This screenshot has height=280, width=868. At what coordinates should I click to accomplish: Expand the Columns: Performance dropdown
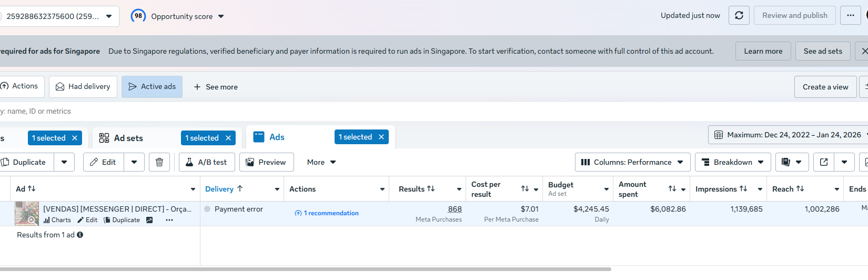click(x=632, y=162)
